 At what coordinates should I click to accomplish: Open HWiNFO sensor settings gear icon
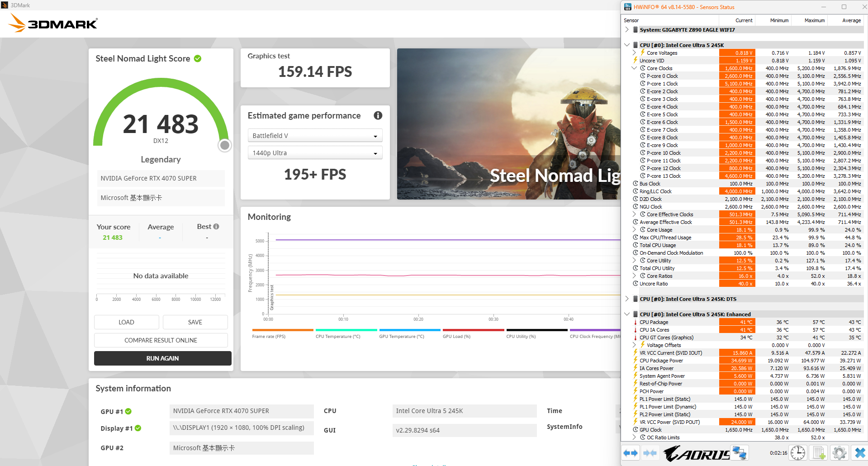pyautogui.click(x=839, y=453)
